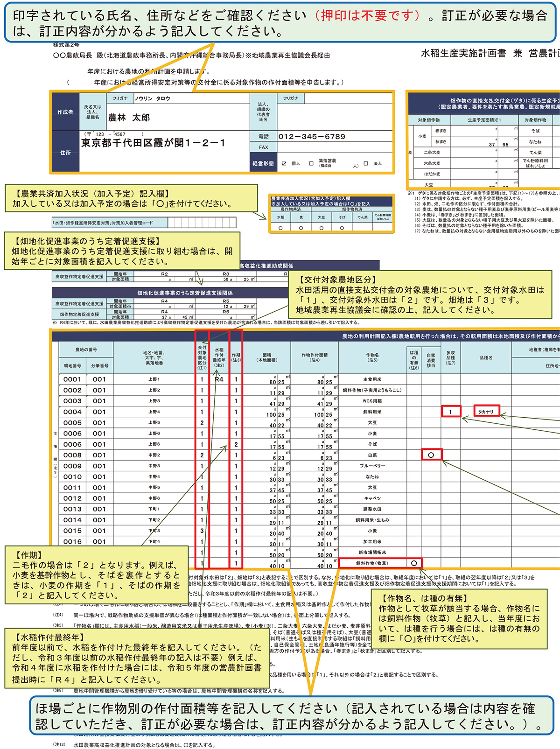Click the WCS用稲 crop cell
560x749 pixels.
pos(372,401)
